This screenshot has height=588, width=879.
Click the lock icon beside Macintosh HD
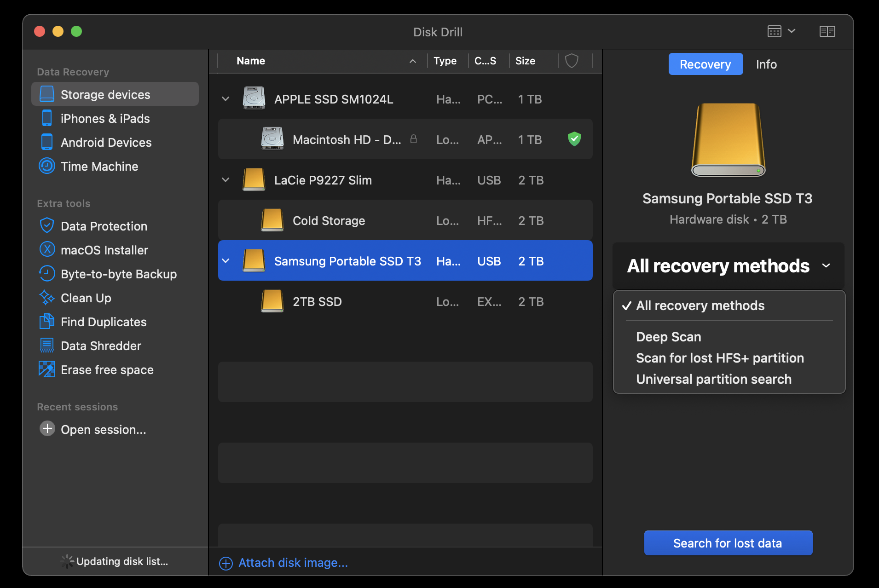(413, 138)
